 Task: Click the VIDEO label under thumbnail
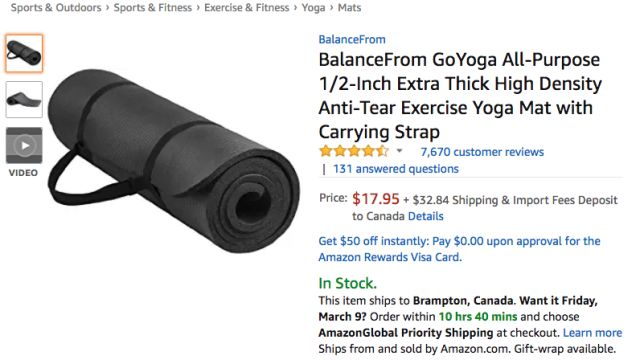23,173
